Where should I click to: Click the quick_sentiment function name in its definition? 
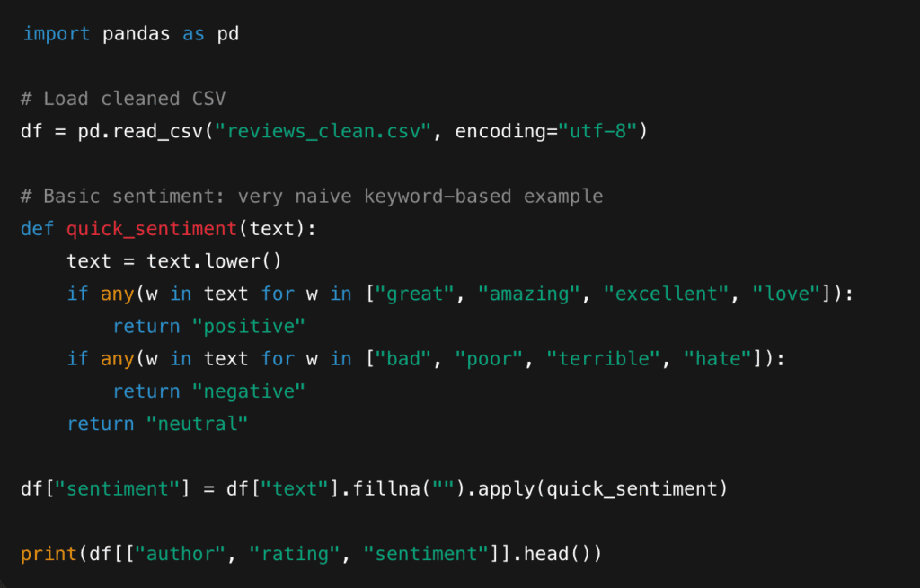(x=152, y=228)
